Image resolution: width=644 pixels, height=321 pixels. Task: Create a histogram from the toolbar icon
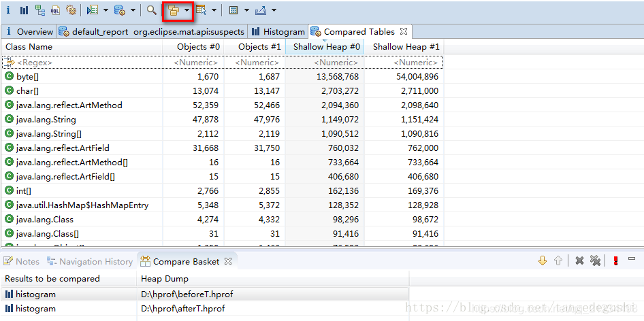coord(24,10)
